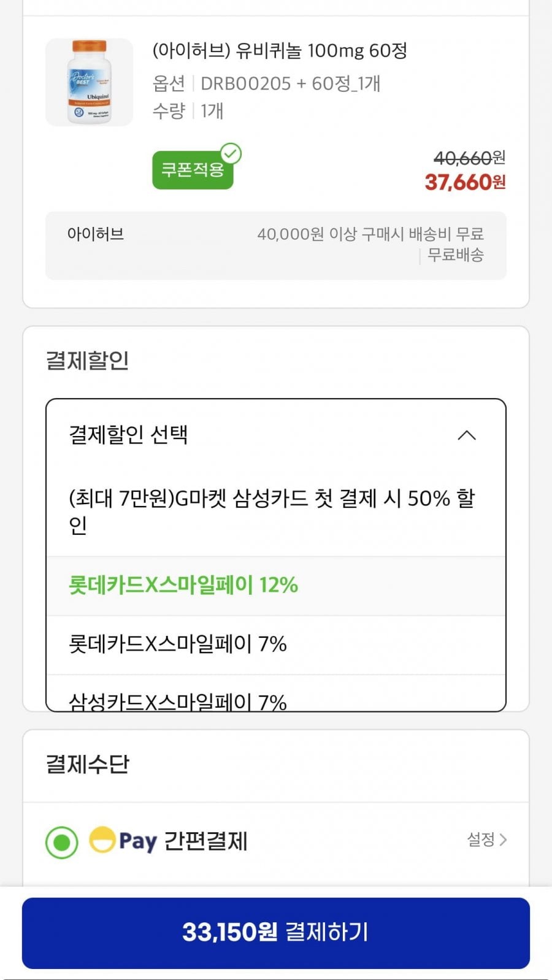This screenshot has height=980, width=552.
Task: Tap the 33,150원 결제하기 button
Action: pos(275,932)
